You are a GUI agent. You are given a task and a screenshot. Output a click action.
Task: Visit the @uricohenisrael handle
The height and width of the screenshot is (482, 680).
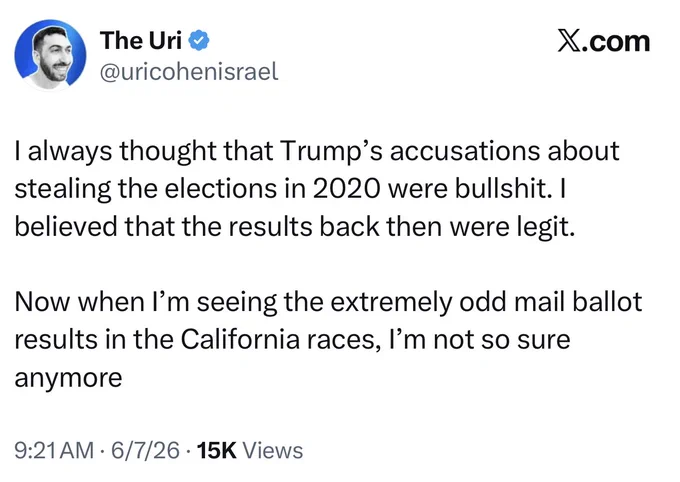189,72
